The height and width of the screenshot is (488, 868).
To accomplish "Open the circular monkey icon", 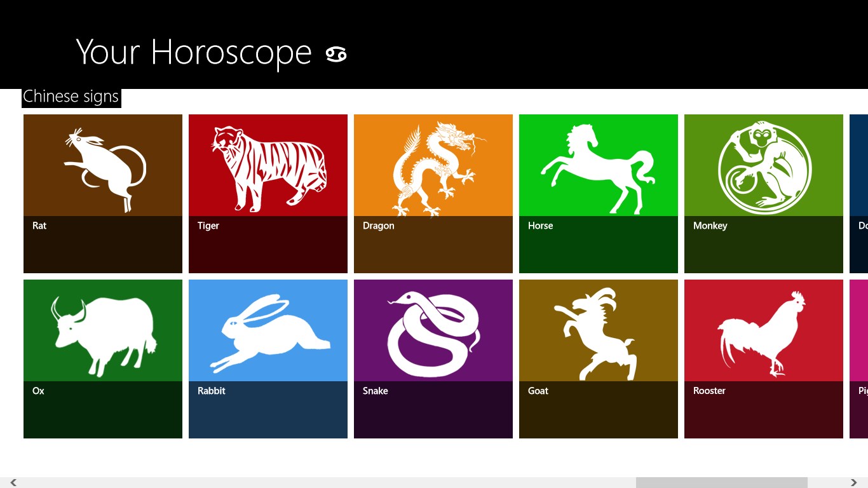I will pyautogui.click(x=764, y=168).
